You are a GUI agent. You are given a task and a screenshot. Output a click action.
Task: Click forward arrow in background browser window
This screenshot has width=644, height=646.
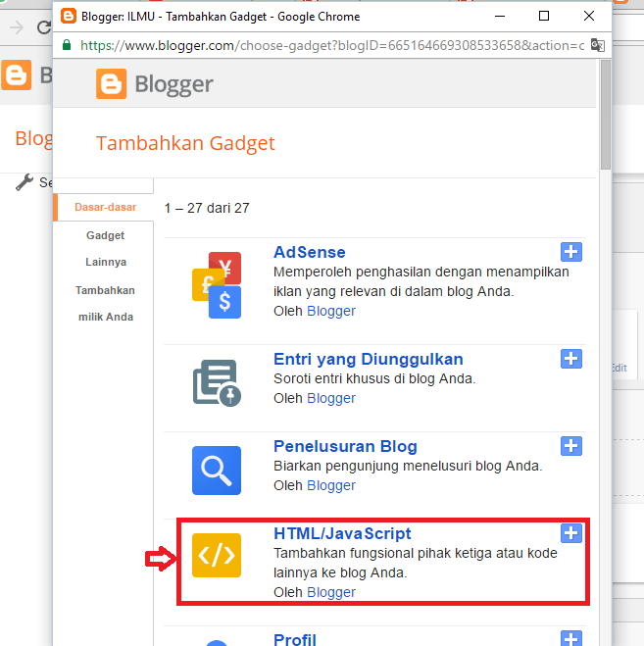[x=17, y=27]
